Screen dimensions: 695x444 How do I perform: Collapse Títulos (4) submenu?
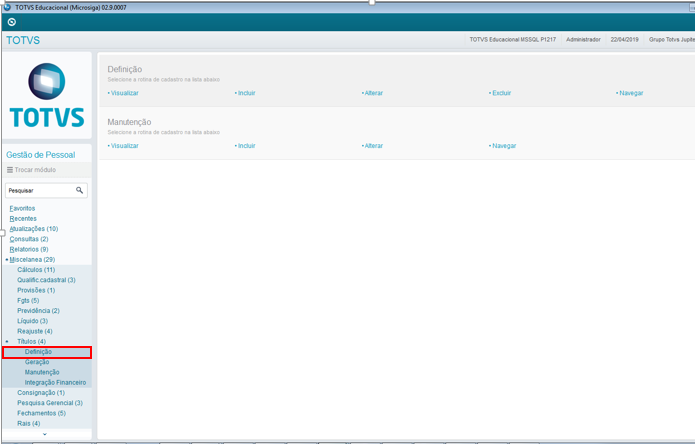point(31,341)
